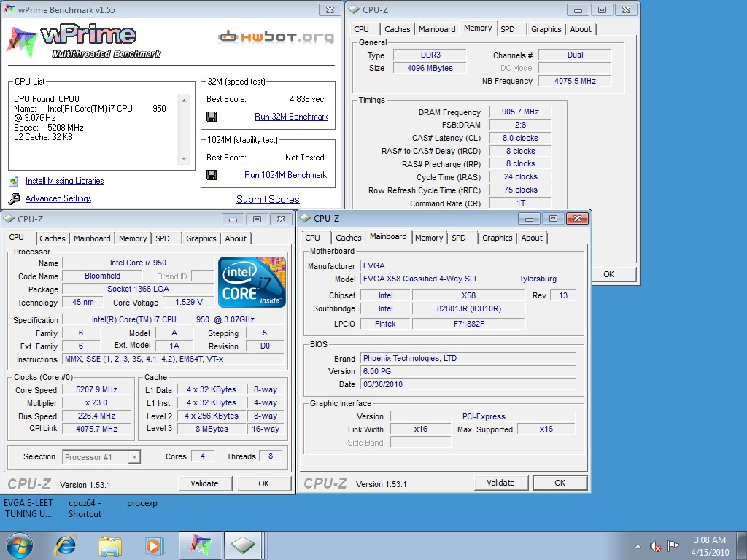Click the floppy save icon for 1024M score
The height and width of the screenshot is (560, 747).
[x=212, y=175]
